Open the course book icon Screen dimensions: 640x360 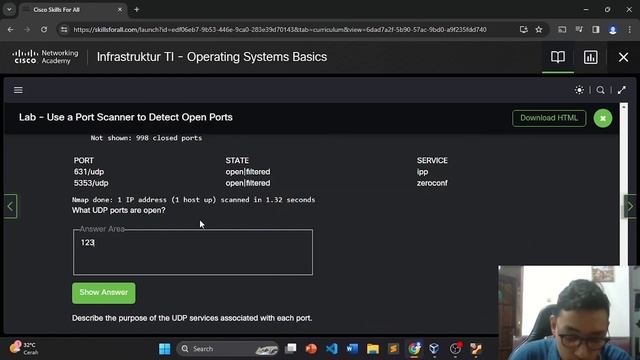coord(558,57)
